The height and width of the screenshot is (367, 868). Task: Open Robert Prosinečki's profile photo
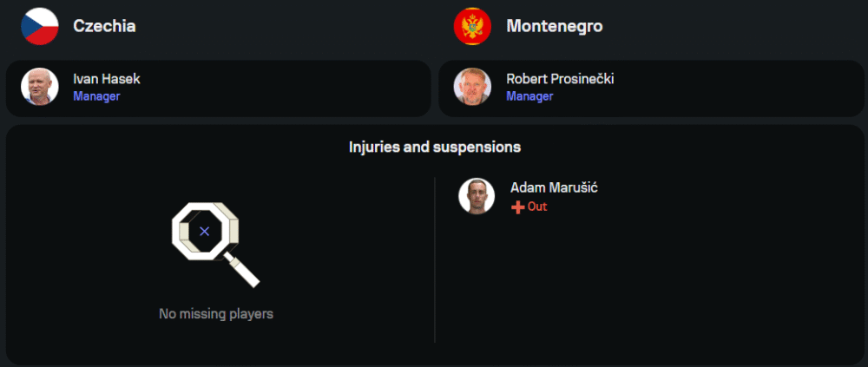(x=472, y=87)
